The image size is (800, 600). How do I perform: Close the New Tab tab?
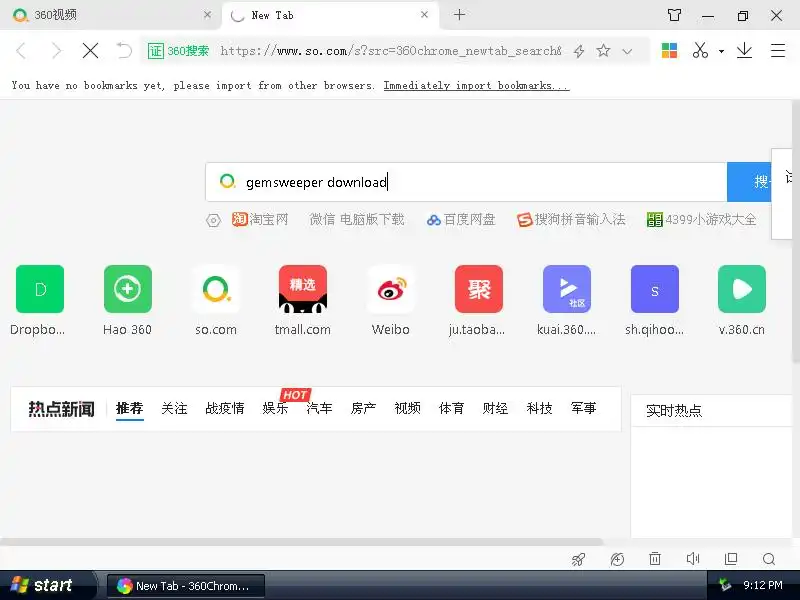424,15
